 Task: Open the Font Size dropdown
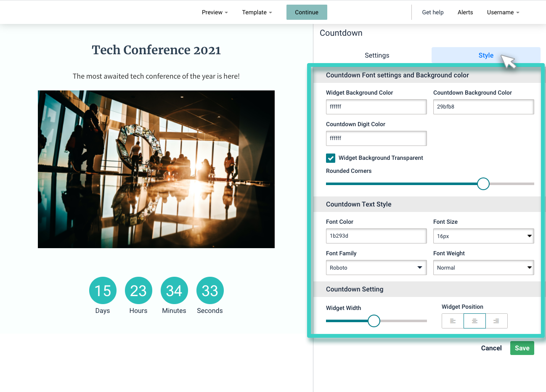pos(483,236)
